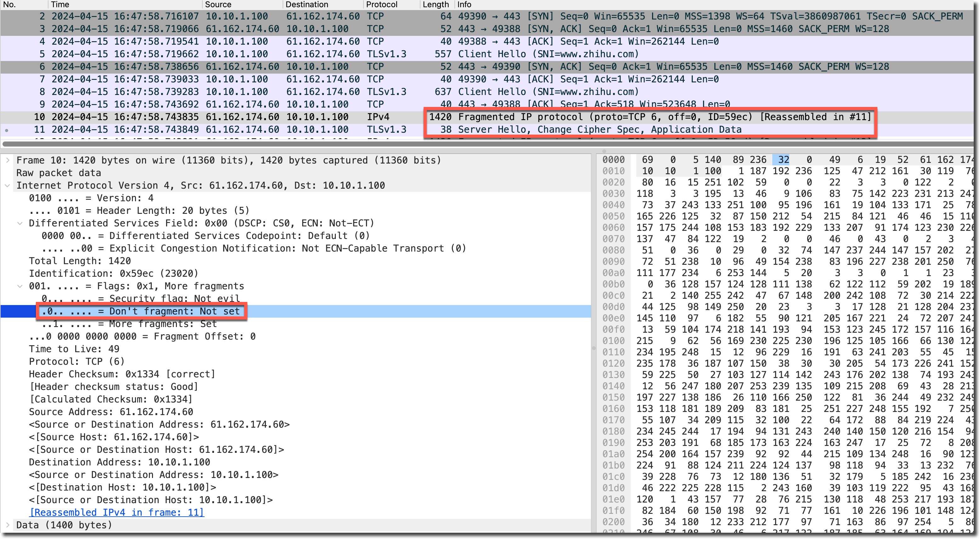Collapse the Flags: 0x1 More fragments node
This screenshot has height=539, width=980.
pos(20,286)
